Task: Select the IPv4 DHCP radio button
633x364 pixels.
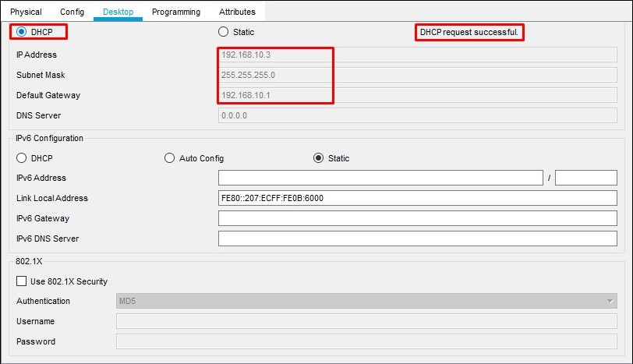Action: coord(21,31)
